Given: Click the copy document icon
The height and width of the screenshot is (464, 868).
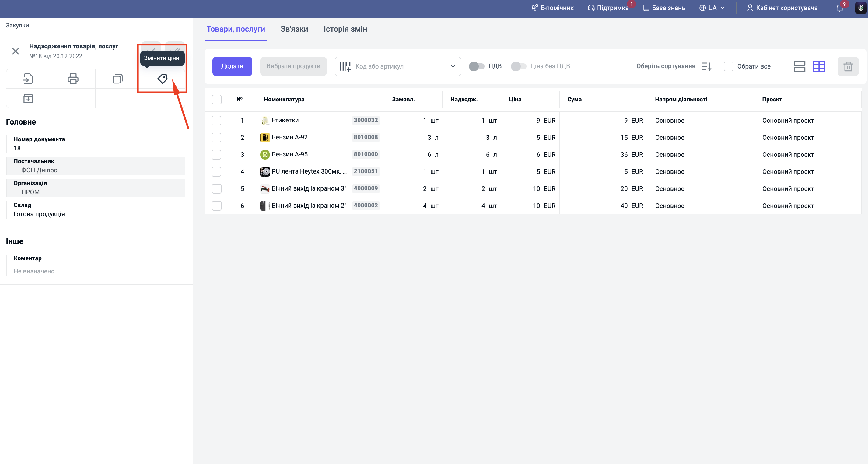Looking at the screenshot, I should pyautogui.click(x=117, y=79).
